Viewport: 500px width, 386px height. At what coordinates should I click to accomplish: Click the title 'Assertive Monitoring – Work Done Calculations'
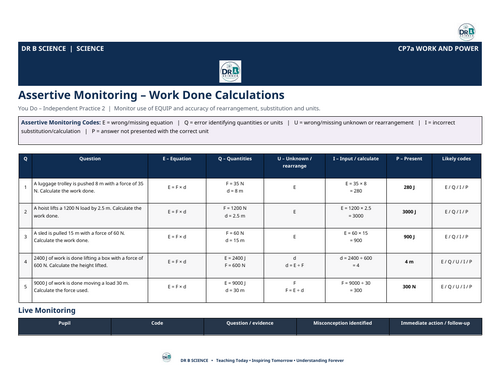click(x=151, y=95)
